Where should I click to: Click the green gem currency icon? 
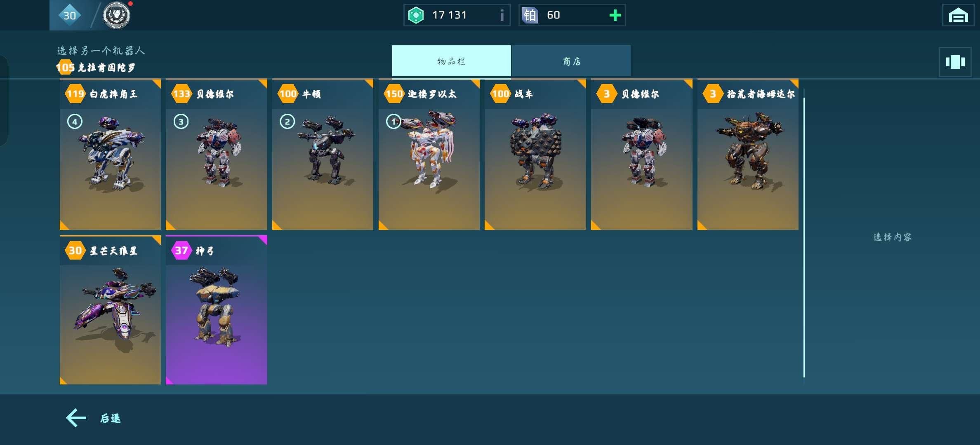(416, 15)
